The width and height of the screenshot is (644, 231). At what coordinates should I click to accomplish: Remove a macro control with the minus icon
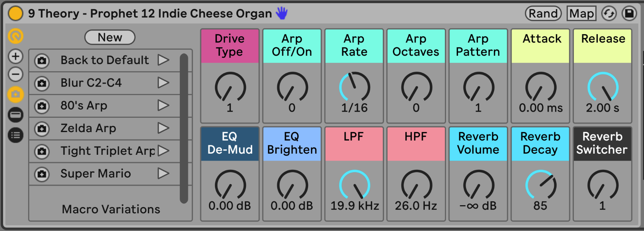click(x=16, y=74)
